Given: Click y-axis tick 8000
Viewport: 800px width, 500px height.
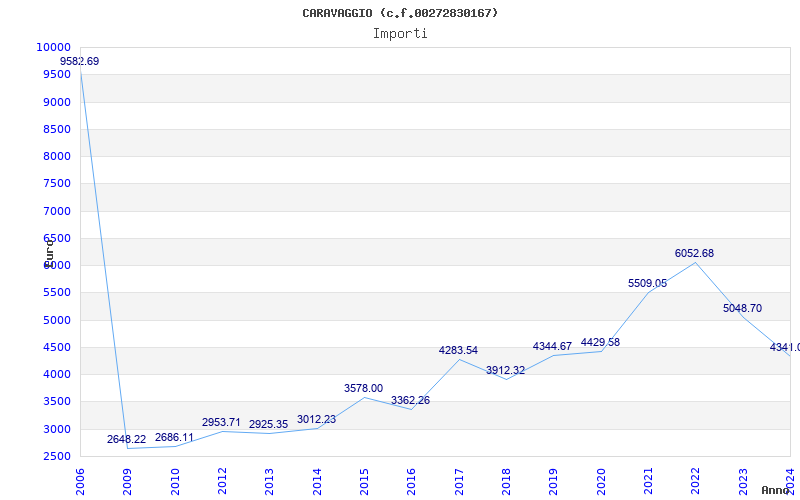Looking at the screenshot, I should (x=57, y=156).
